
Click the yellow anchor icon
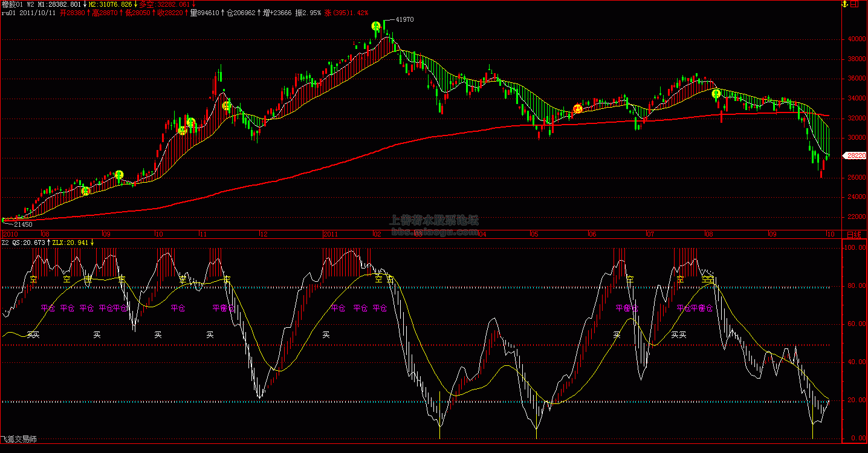(x=845, y=4)
